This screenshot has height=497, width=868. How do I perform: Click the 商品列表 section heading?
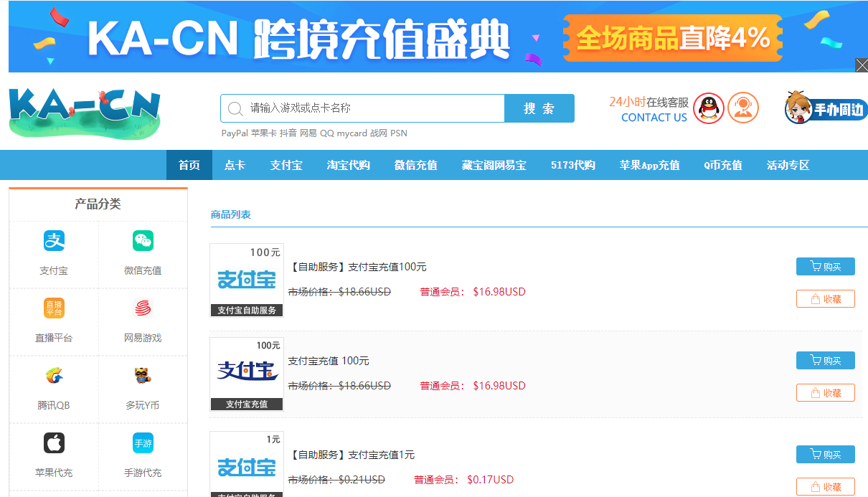(231, 214)
